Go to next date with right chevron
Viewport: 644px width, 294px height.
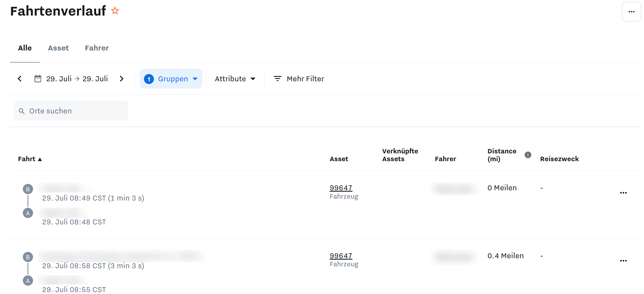(121, 79)
